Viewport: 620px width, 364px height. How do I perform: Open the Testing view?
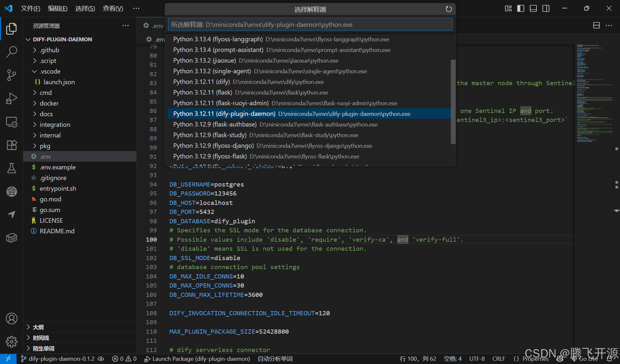pyautogui.click(x=12, y=168)
